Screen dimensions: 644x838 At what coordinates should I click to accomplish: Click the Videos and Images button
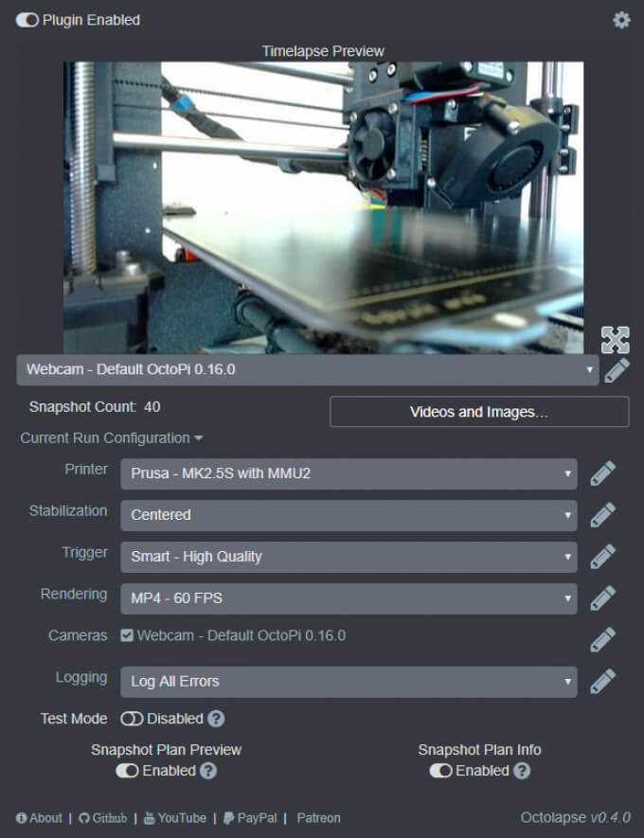point(478,412)
